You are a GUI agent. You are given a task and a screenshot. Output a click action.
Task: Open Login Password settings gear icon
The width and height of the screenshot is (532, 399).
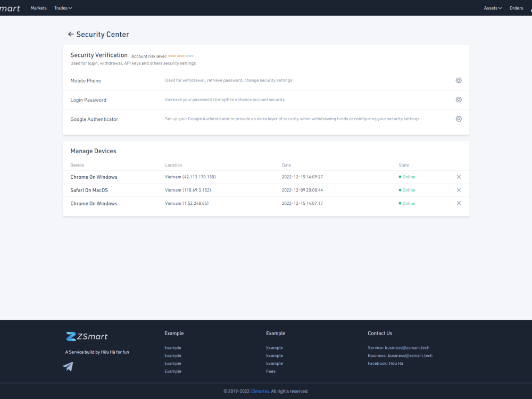point(459,100)
